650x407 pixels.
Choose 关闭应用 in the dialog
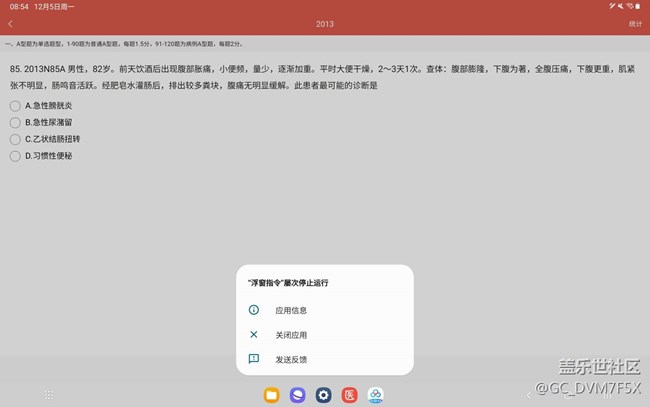pos(291,335)
